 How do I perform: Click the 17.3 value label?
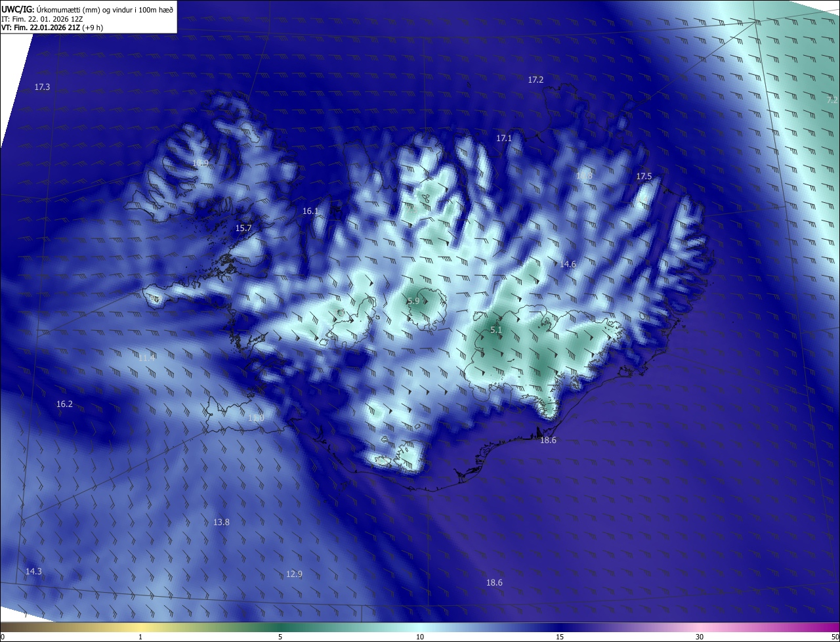(42, 87)
